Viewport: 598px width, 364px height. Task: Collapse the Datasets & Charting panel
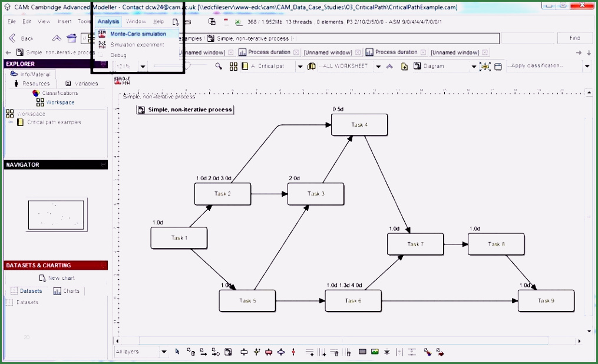tap(104, 266)
